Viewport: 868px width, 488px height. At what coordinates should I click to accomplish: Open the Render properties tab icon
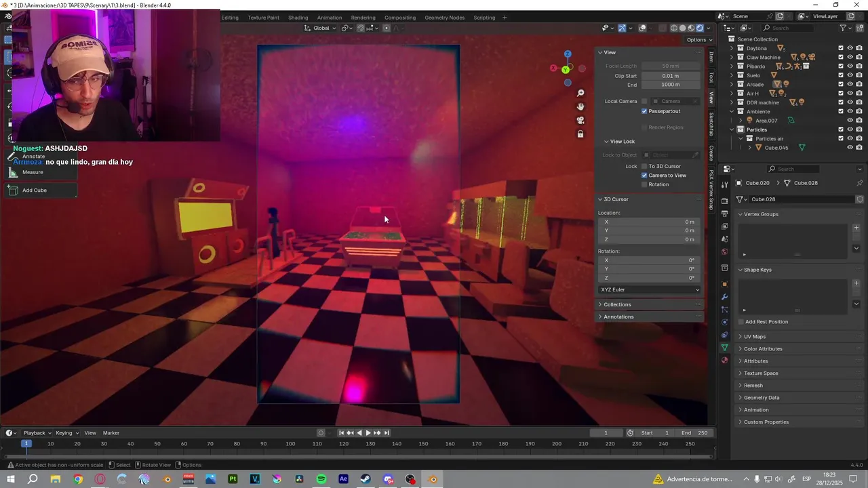(725, 201)
